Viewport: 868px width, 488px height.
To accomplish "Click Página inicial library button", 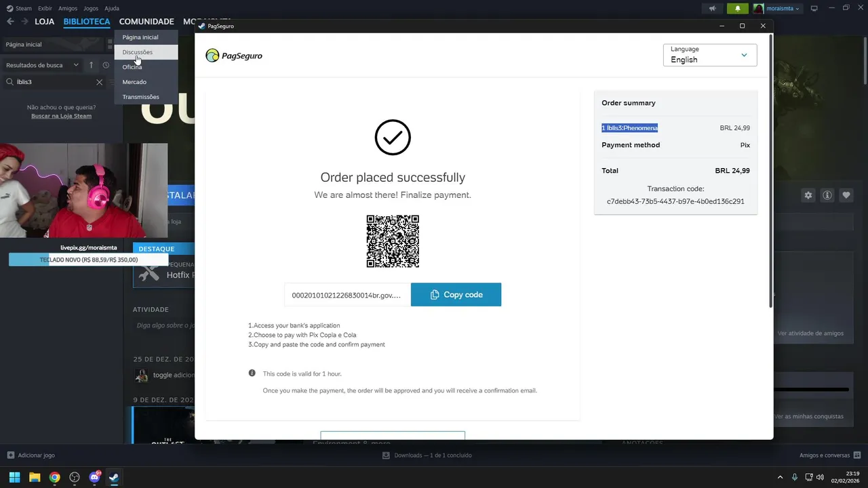I will pyautogui.click(x=54, y=44).
